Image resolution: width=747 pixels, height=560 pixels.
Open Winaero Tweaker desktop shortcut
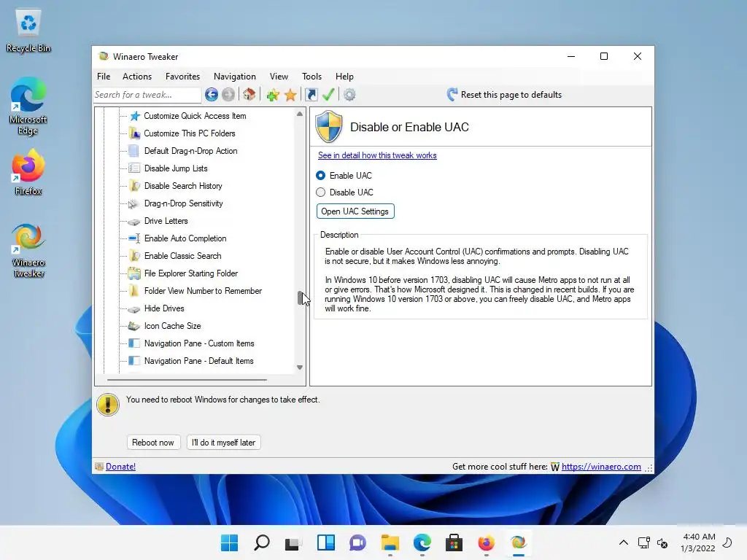[x=28, y=250]
